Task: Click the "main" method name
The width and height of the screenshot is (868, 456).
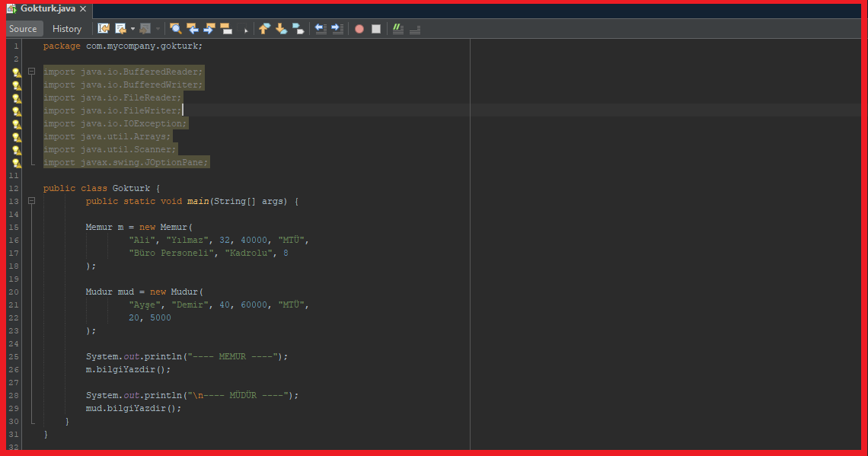Action: tap(198, 201)
